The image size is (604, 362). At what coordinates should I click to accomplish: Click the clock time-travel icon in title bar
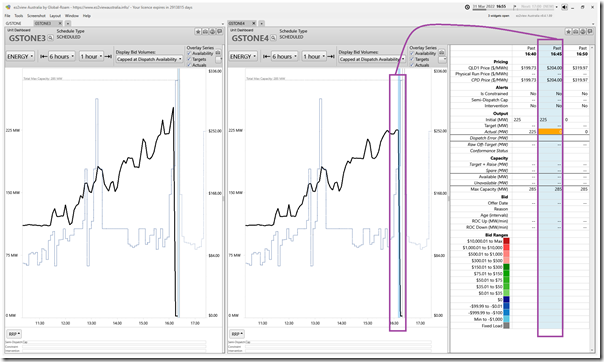pyautogui.click(x=467, y=7)
